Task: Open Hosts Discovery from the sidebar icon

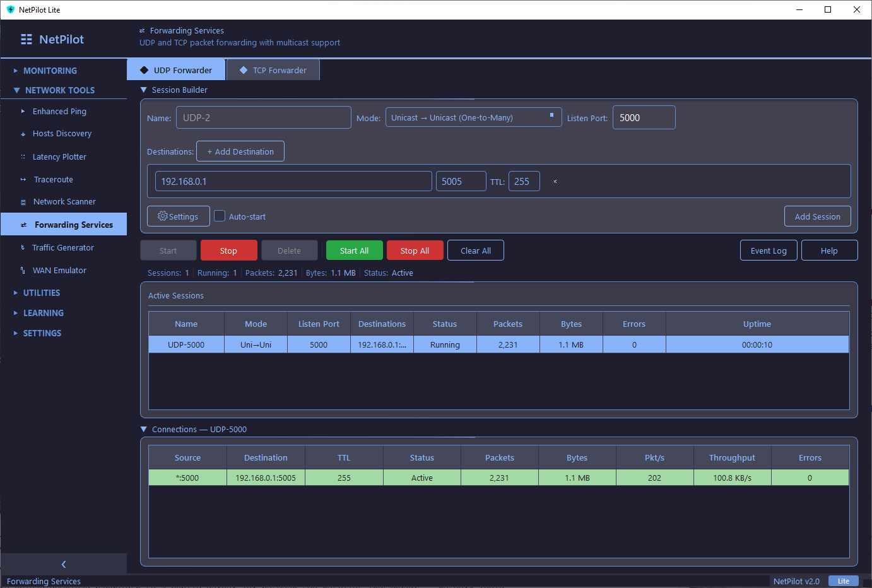Action: [x=23, y=133]
